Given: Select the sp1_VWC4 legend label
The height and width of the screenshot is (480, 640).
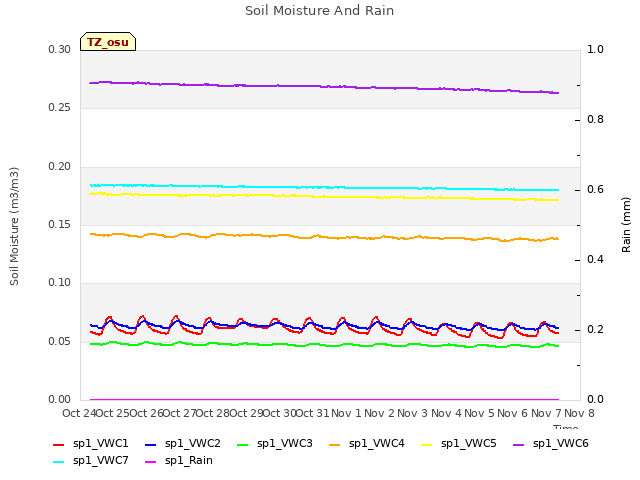Looking at the screenshot, I should (376, 444).
